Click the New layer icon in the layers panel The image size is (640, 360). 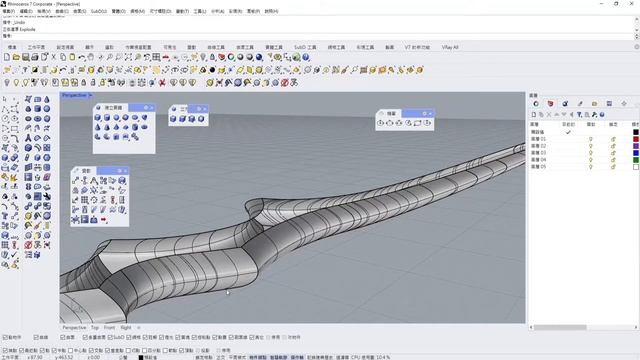pos(533,115)
